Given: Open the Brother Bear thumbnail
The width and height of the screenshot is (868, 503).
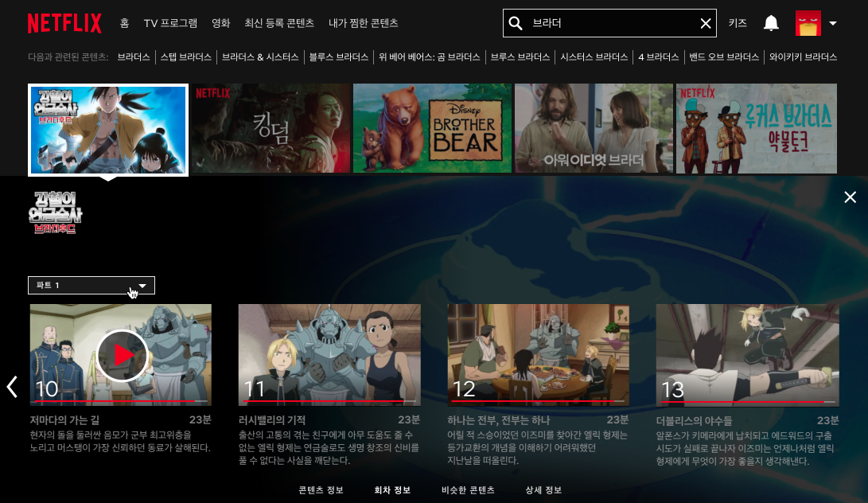Looking at the screenshot, I should tap(432, 128).
